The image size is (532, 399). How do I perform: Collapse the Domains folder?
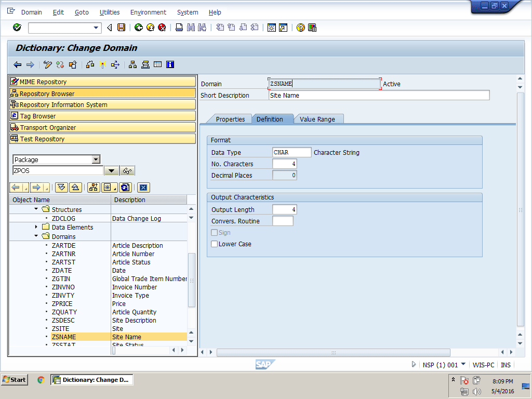click(36, 236)
